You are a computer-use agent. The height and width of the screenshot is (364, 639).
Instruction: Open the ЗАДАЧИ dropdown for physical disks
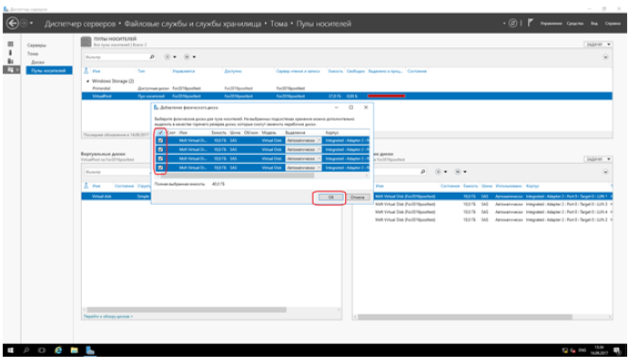coord(598,159)
